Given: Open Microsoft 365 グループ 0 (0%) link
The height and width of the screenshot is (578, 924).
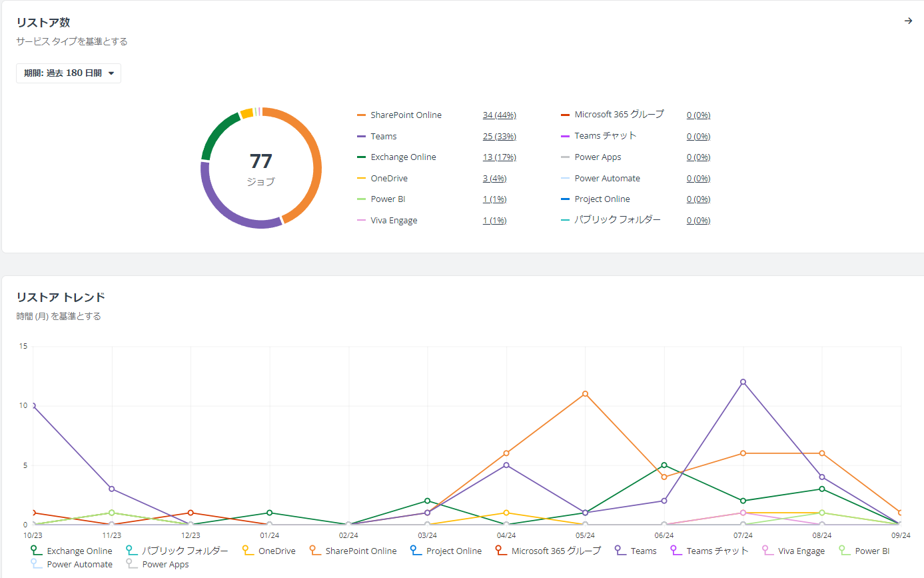Looking at the screenshot, I should 699,115.
